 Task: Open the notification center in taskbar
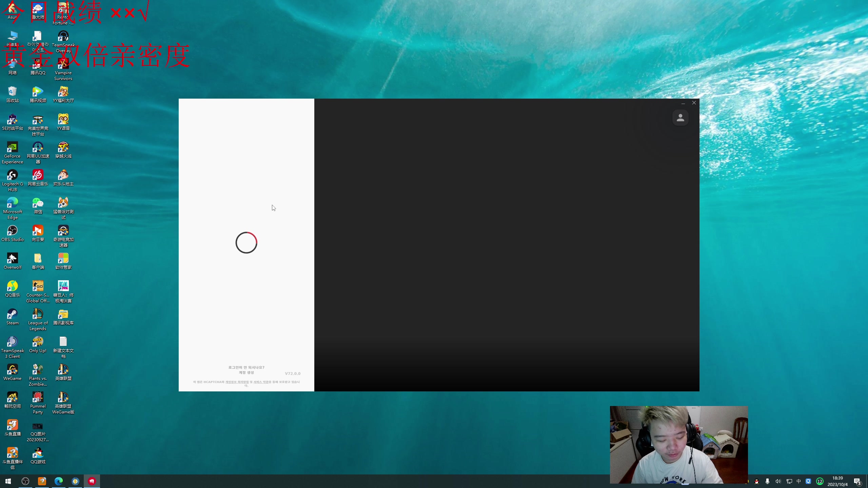click(857, 481)
